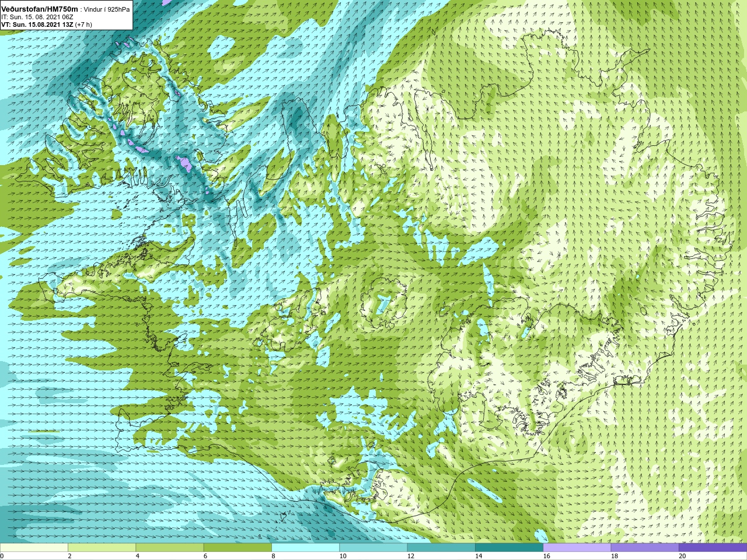Click the legend label '20'
Screen dimensions: 747x560
coord(682,556)
